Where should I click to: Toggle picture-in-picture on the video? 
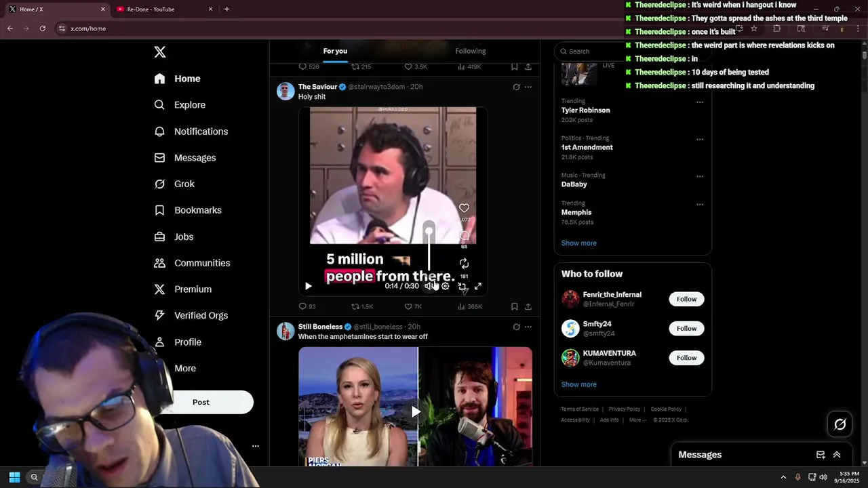462,286
